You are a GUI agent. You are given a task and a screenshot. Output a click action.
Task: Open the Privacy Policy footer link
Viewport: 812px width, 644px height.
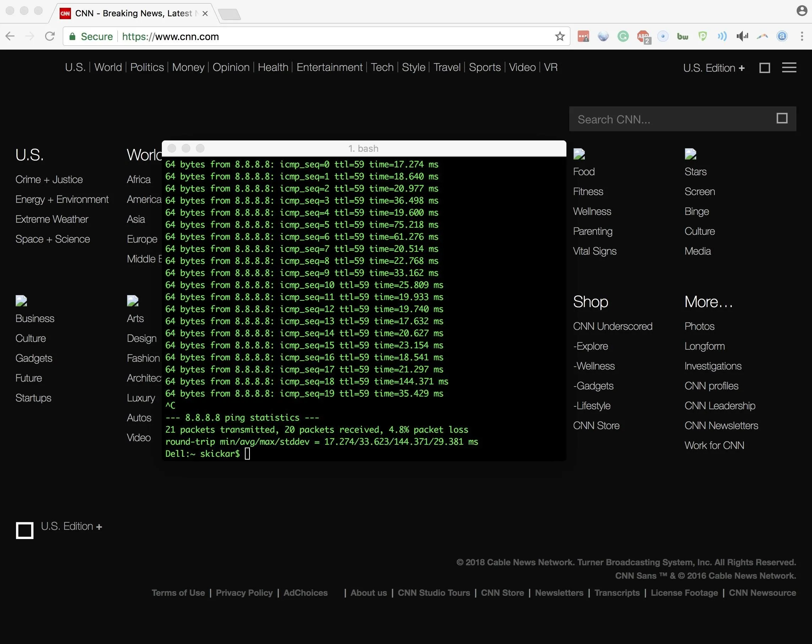pos(244,593)
